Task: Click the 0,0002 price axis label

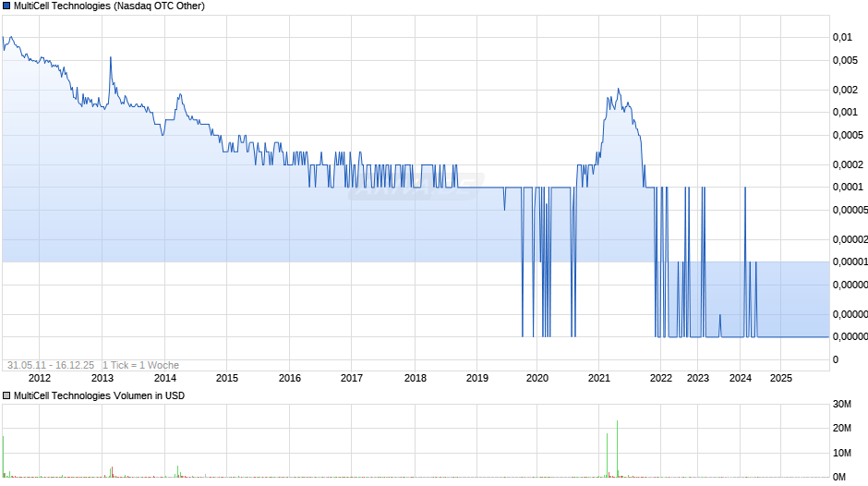Action: click(x=848, y=164)
